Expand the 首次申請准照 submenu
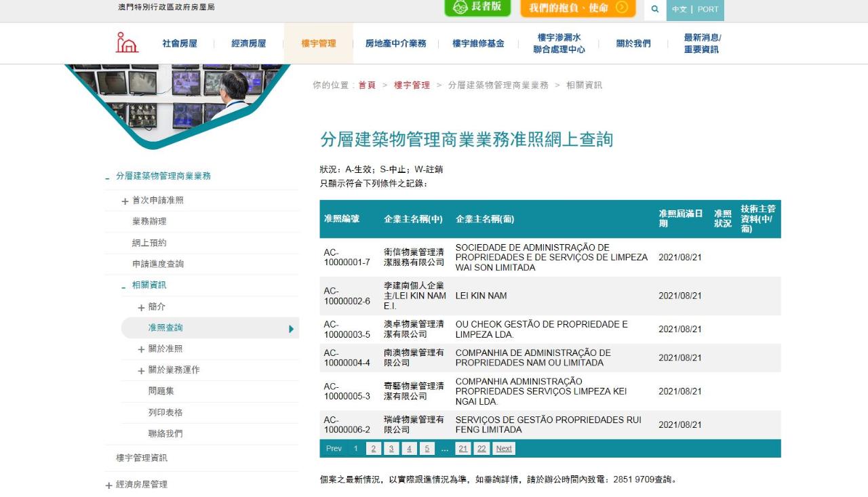The width and height of the screenshot is (868, 497). (x=125, y=201)
